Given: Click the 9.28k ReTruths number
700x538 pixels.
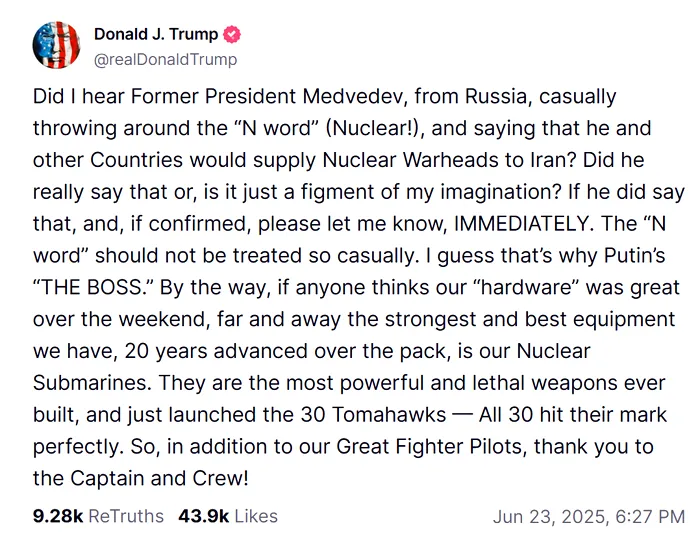Looking at the screenshot, I should (58, 516).
